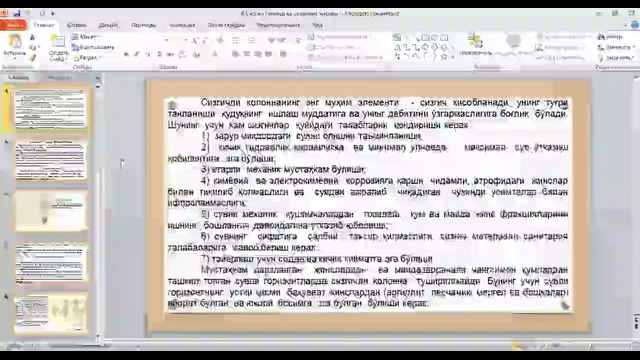Image resolution: width=640 pixels, height=360 pixels.
Task: Click the Redo icon in quick access
Action: [x=42, y=13]
